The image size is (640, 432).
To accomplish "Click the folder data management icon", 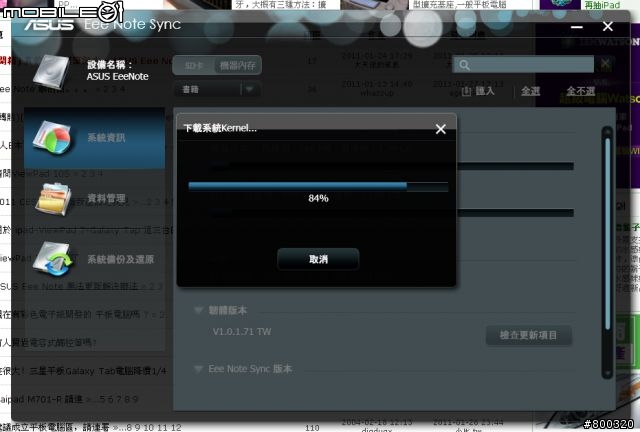I will [x=53, y=199].
